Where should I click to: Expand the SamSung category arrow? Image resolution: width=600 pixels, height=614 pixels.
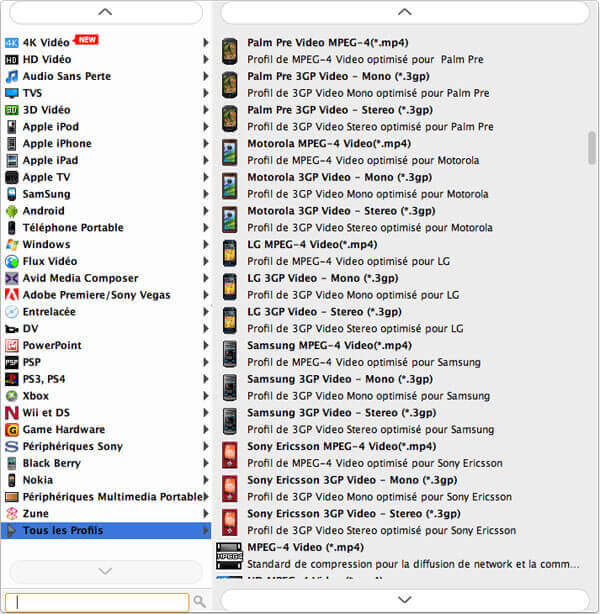206,194
